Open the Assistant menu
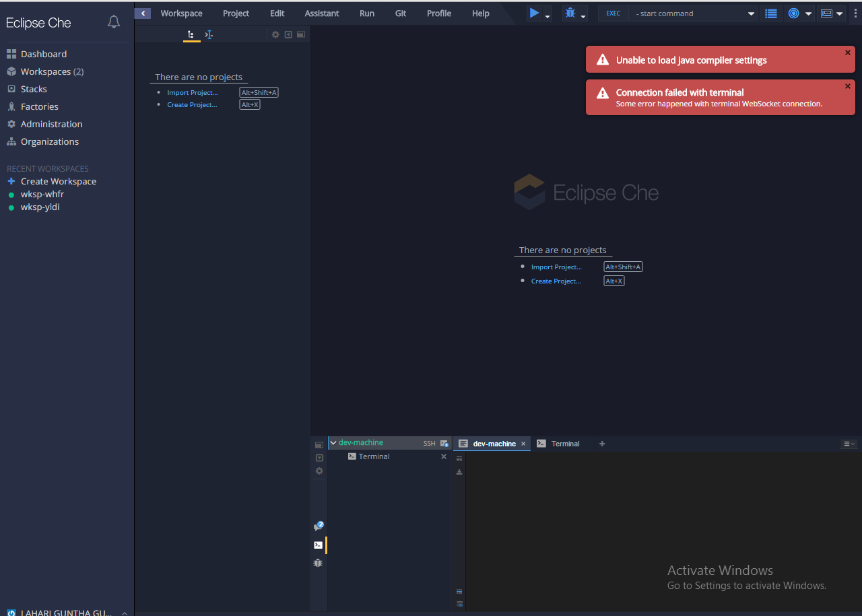Image resolution: width=862 pixels, height=616 pixels. 322,13
